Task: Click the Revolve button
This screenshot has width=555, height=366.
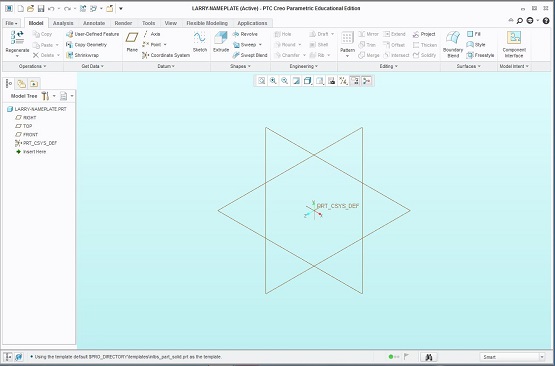Action: tap(245, 34)
